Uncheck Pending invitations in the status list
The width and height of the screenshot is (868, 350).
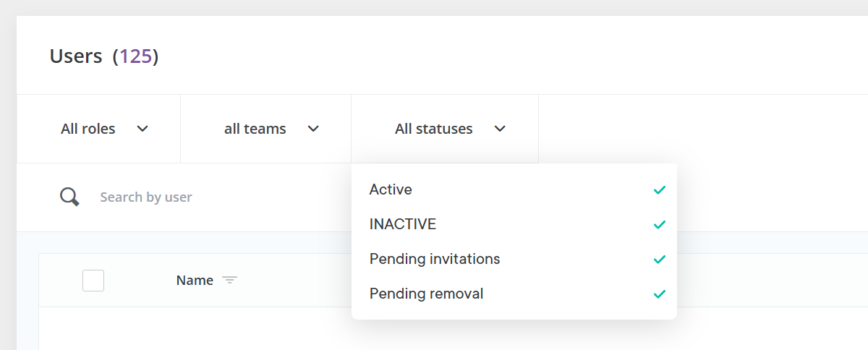[434, 259]
